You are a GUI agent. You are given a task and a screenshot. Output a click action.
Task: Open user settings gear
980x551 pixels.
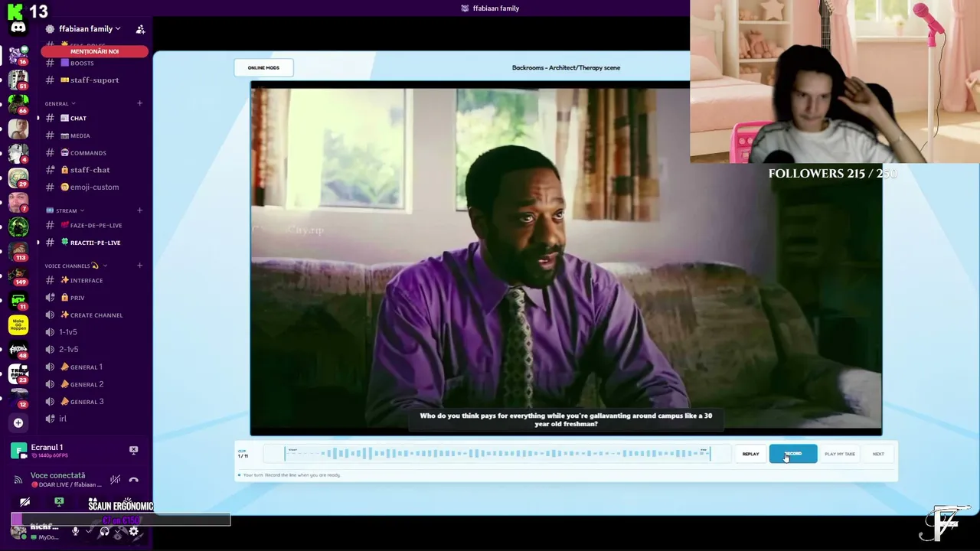(133, 530)
